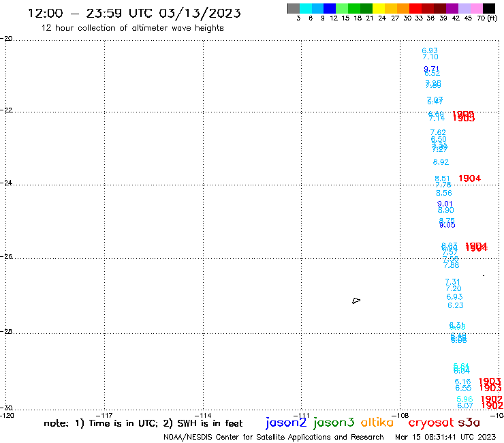Click the '-108' longitude axis label
Image resolution: width=504 pixels, height=443 pixels.
400,415
